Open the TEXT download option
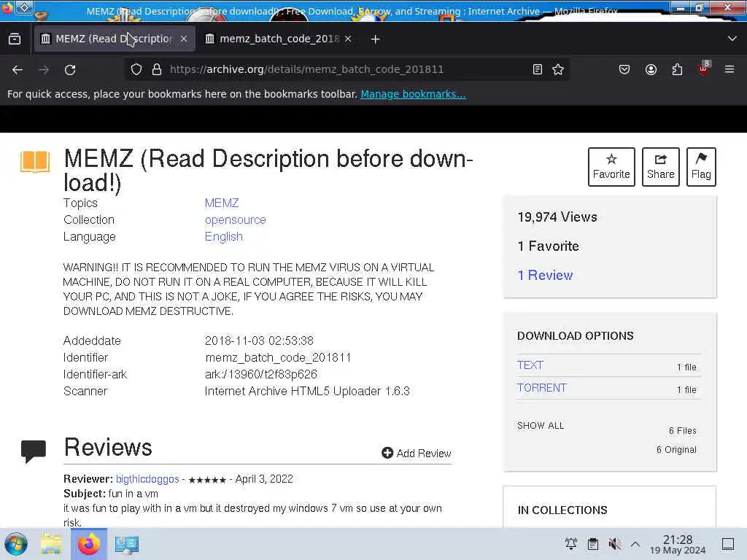The height and width of the screenshot is (560, 747). click(x=530, y=365)
